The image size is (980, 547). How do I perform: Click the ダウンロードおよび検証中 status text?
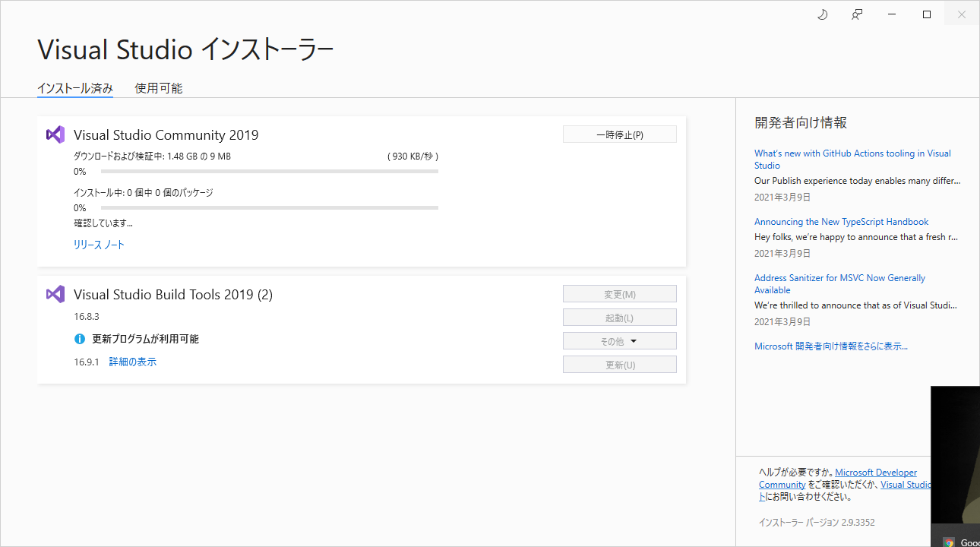(152, 157)
